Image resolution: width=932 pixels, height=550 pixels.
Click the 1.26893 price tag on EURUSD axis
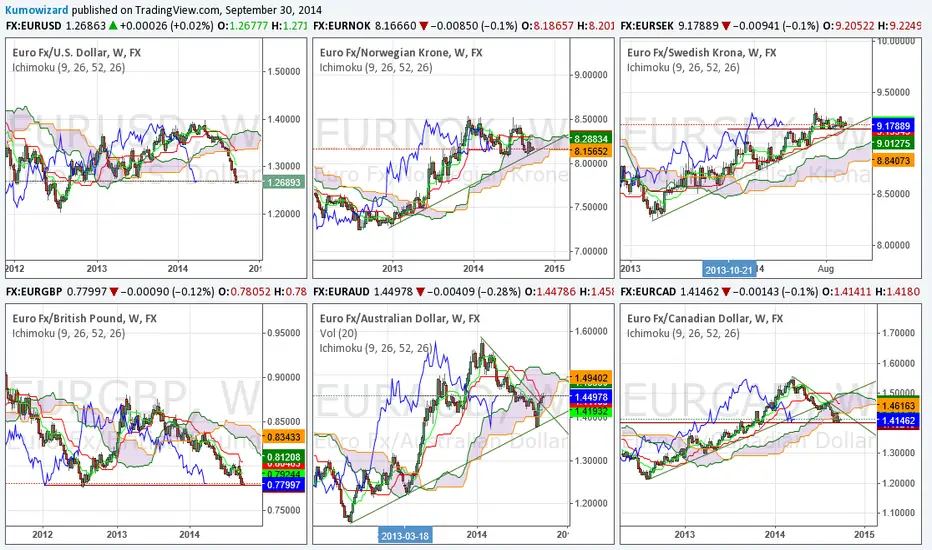284,182
